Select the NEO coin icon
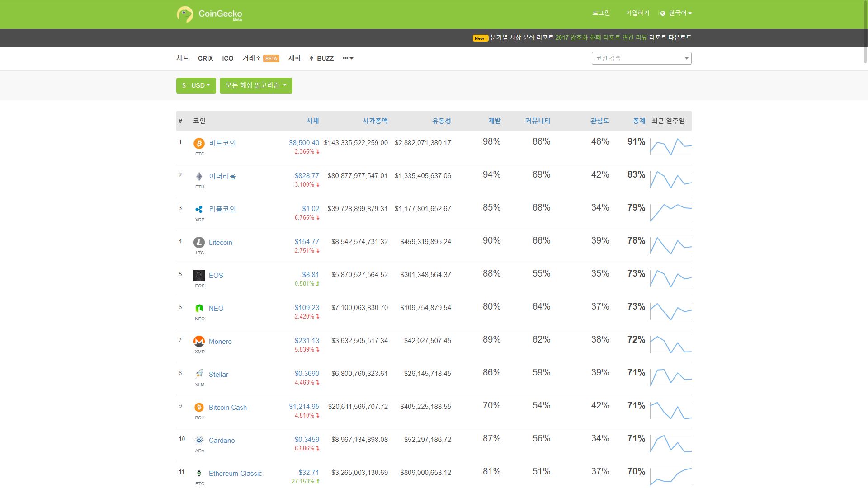 [199, 308]
